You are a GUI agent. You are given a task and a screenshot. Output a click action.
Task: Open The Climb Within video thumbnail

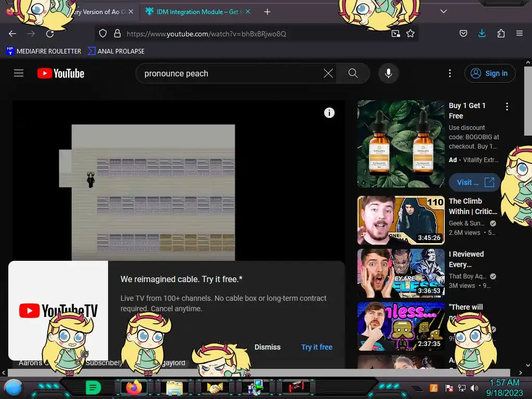401,220
